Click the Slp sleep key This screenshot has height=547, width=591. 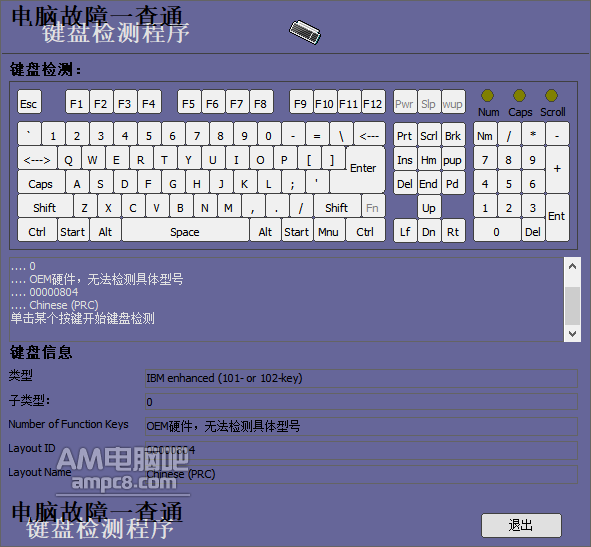[429, 102]
